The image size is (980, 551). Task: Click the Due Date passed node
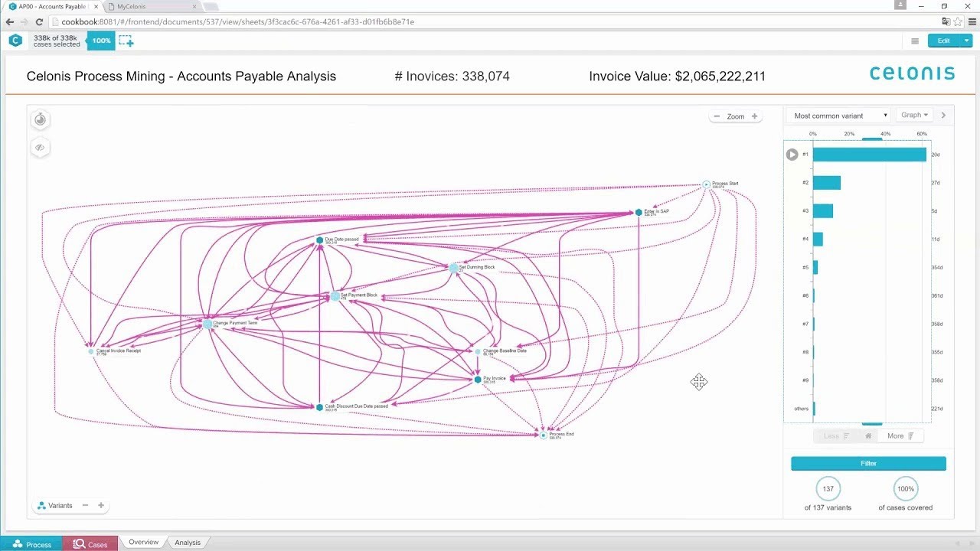[320, 240]
